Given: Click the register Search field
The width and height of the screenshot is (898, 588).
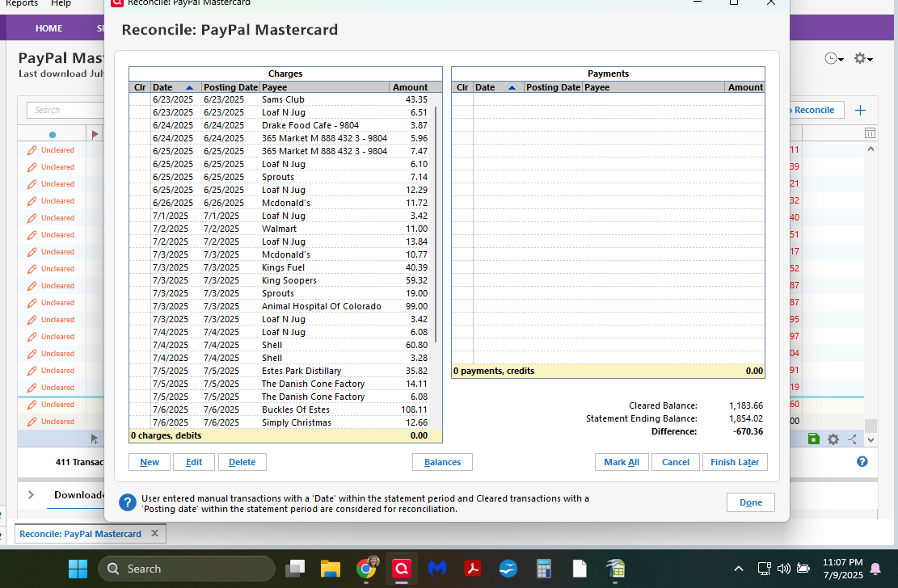Looking at the screenshot, I should (65, 110).
